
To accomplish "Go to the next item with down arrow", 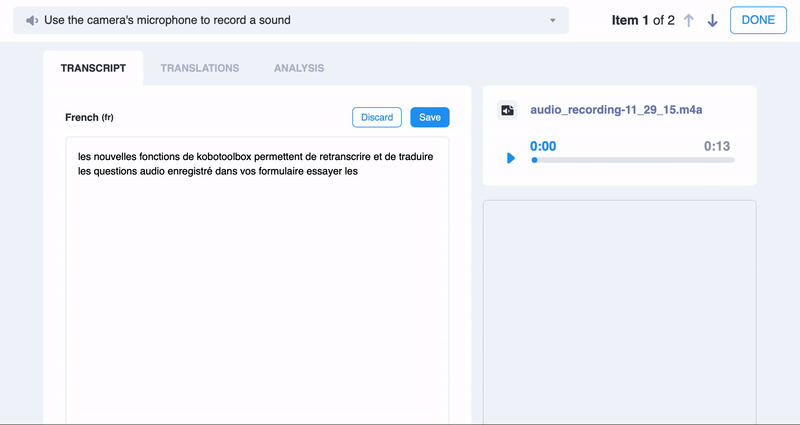I will click(712, 21).
